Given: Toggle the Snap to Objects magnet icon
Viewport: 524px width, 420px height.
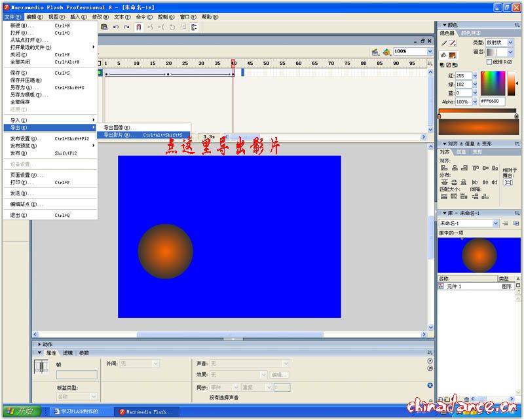Looking at the screenshot, I should tap(139, 28).
